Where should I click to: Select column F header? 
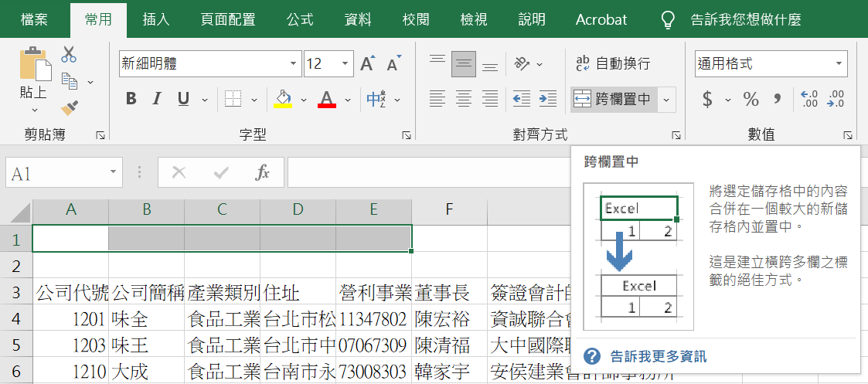click(x=450, y=209)
